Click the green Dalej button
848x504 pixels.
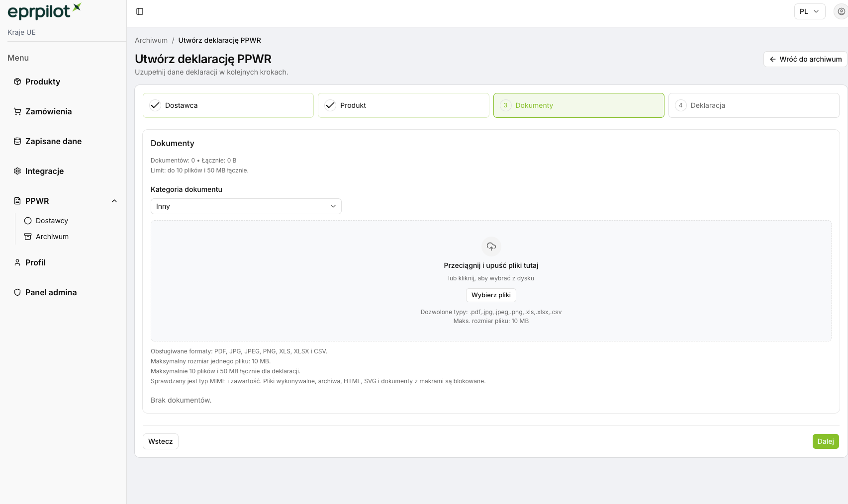826,441
